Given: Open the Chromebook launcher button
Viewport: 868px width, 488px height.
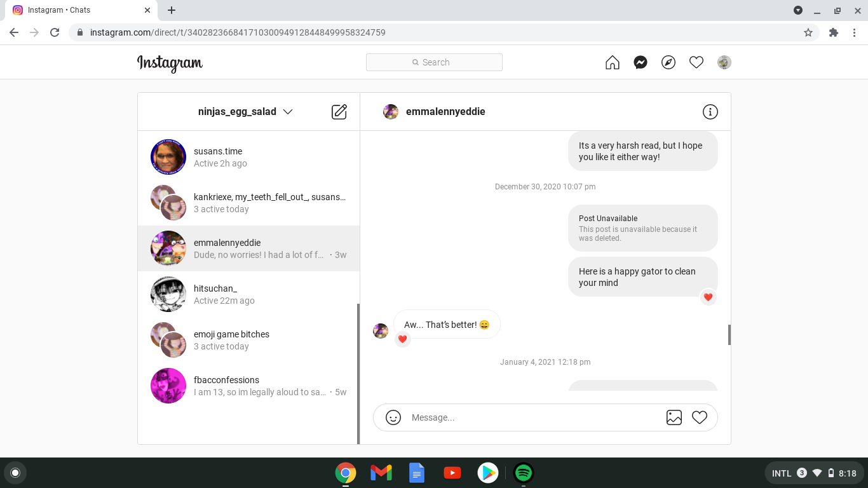Looking at the screenshot, I should [x=15, y=473].
